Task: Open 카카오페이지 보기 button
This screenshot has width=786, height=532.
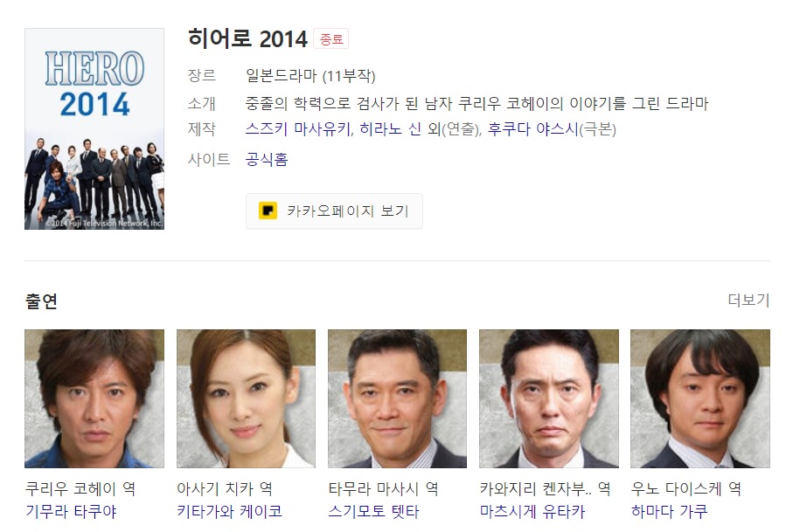Action: coord(334,211)
